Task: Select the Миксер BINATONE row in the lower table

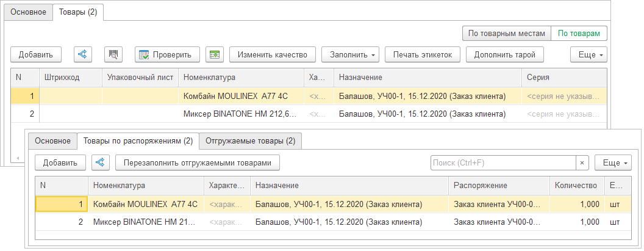Action: pyautogui.click(x=144, y=222)
